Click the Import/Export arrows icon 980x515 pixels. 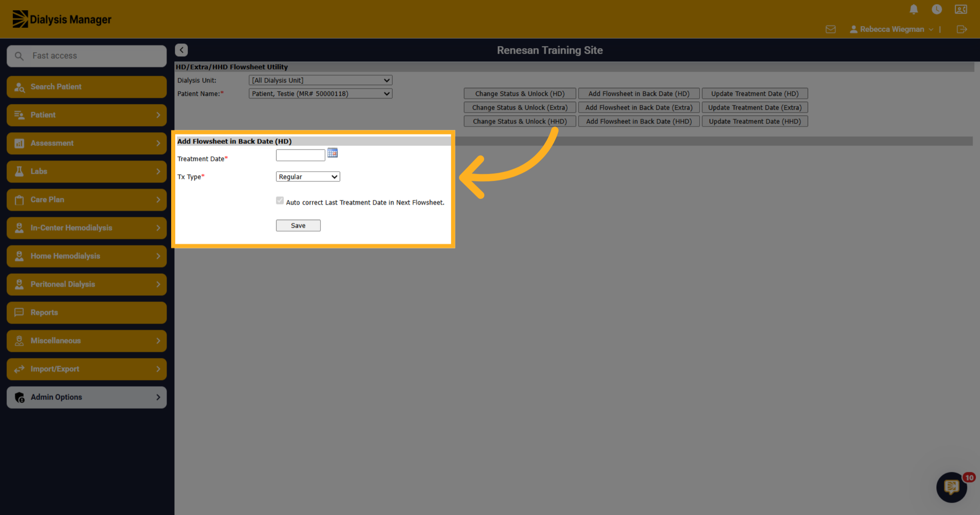pyautogui.click(x=19, y=369)
